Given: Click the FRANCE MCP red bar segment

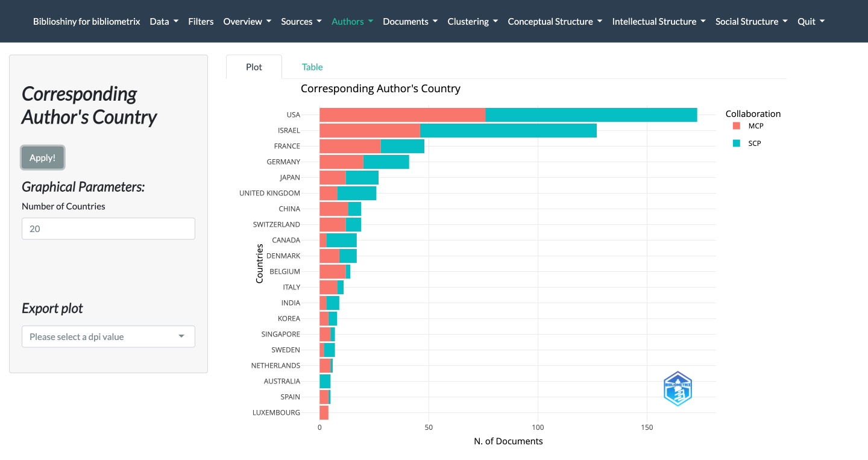Looking at the screenshot, I should point(350,146).
